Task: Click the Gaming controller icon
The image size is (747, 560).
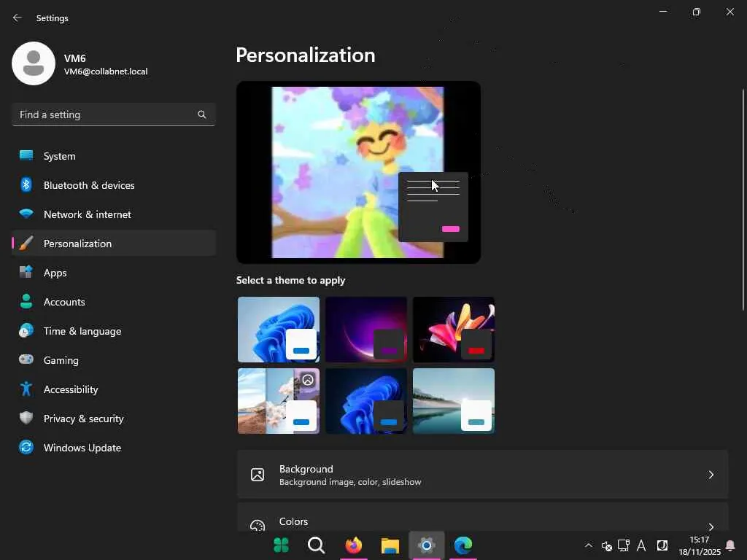Action: pyautogui.click(x=26, y=359)
